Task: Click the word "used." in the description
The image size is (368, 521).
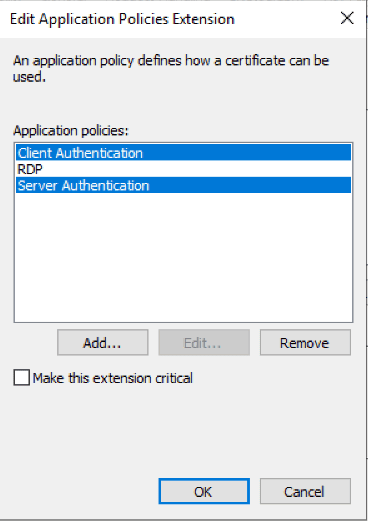Action: coord(29,77)
